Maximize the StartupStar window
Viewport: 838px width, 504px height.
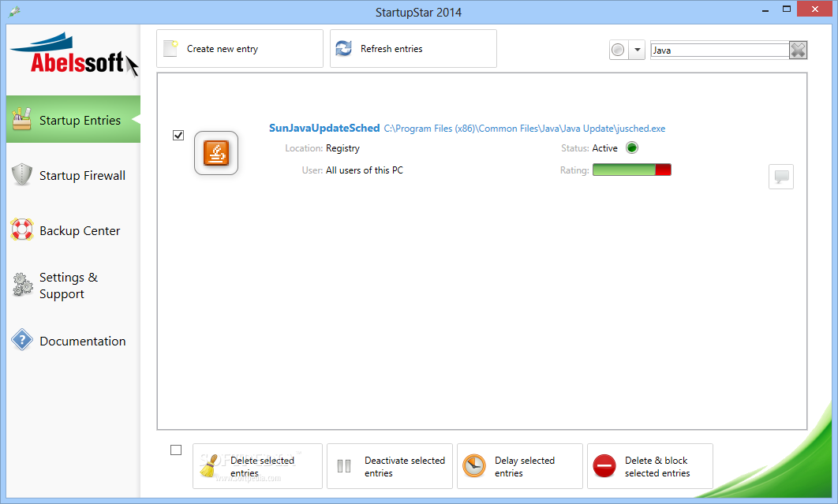[x=786, y=9]
